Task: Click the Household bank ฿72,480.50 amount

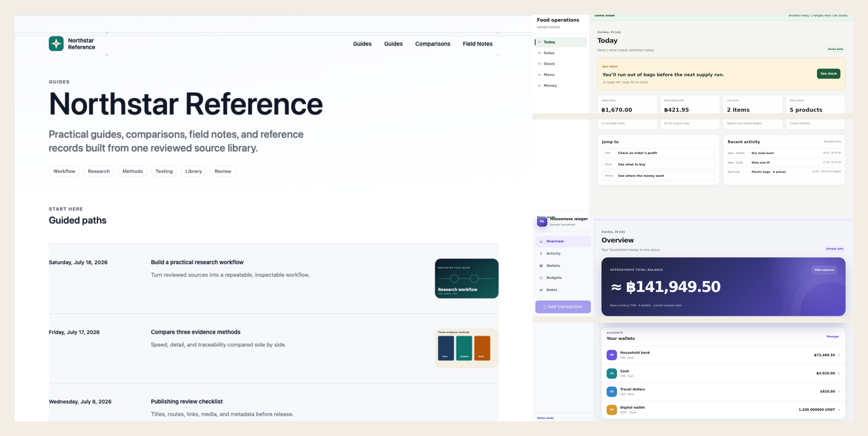Action: [824, 355]
